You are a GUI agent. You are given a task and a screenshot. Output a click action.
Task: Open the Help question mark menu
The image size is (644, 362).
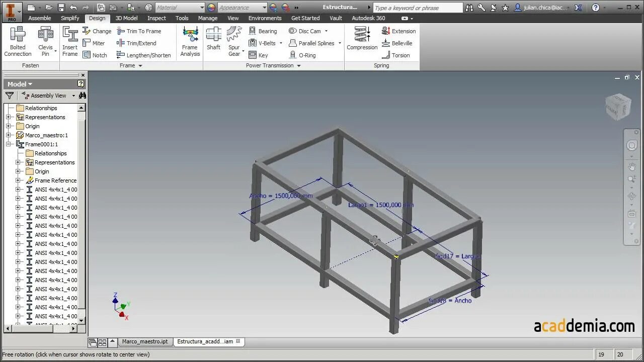point(596,8)
